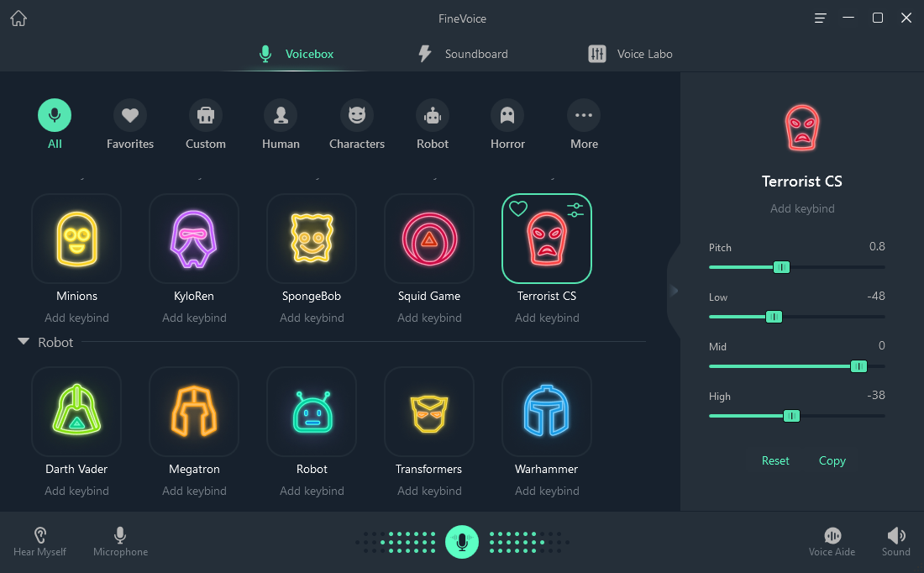Favorite the Terrorist CS voice
Viewport: 924px width, 573px height.
pos(518,208)
